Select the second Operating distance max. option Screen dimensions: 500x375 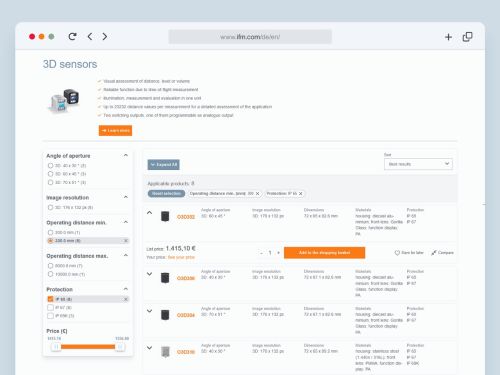click(x=50, y=274)
